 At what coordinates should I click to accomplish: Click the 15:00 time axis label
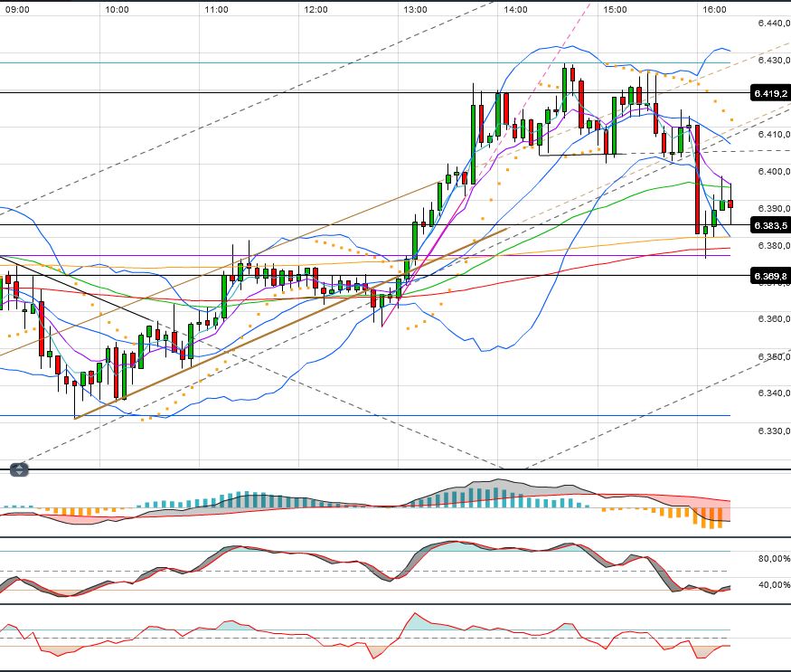click(x=615, y=10)
